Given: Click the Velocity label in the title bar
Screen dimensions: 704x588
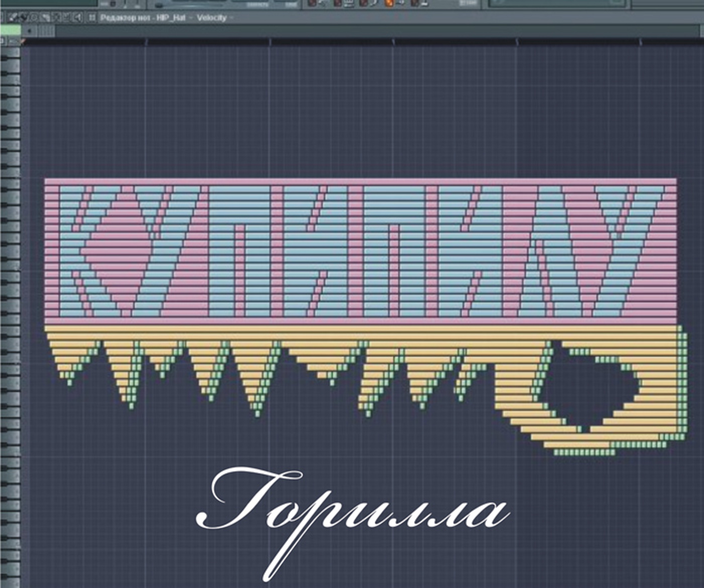Looking at the screenshot, I should click(211, 18).
